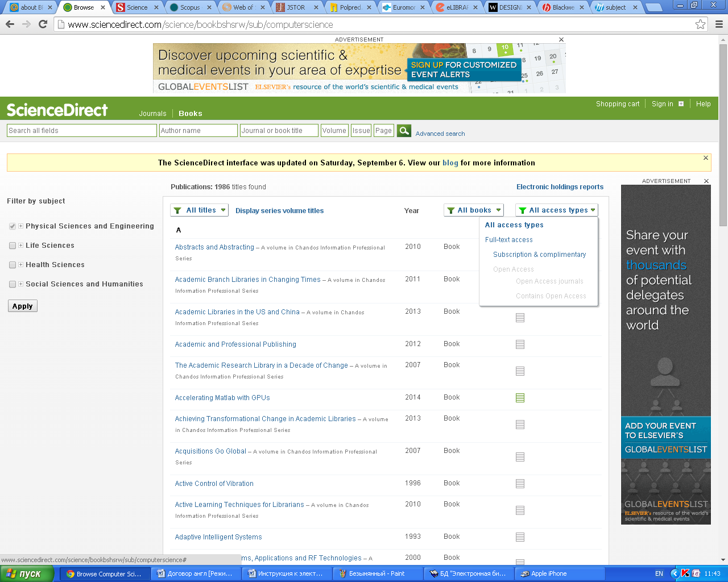Click the Help link
728x582 pixels.
point(704,104)
